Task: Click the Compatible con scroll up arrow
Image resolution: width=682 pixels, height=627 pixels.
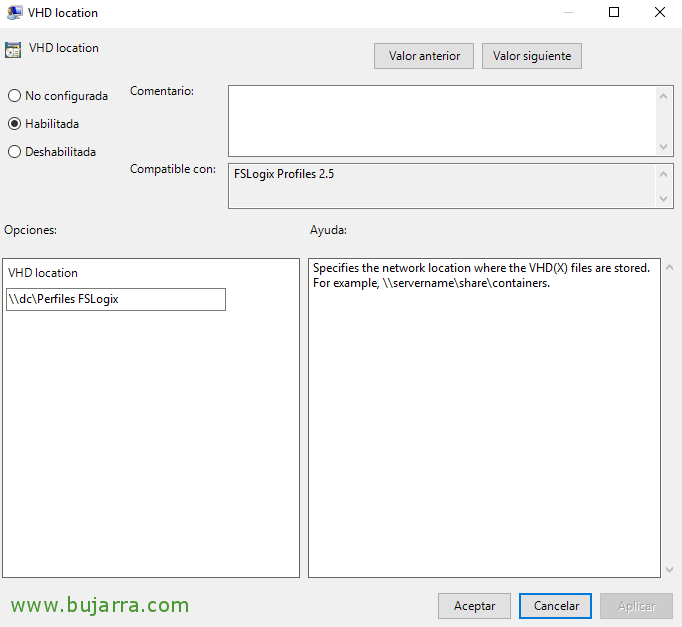Action: click(663, 174)
